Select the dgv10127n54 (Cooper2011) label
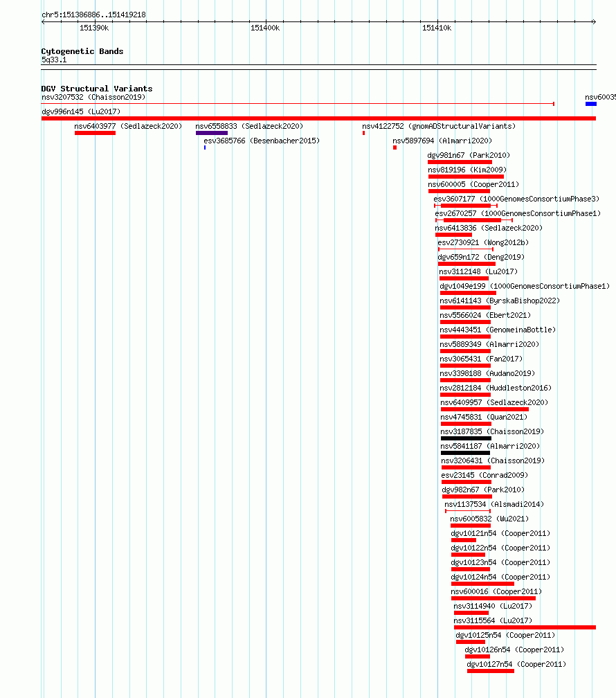 [x=517, y=664]
